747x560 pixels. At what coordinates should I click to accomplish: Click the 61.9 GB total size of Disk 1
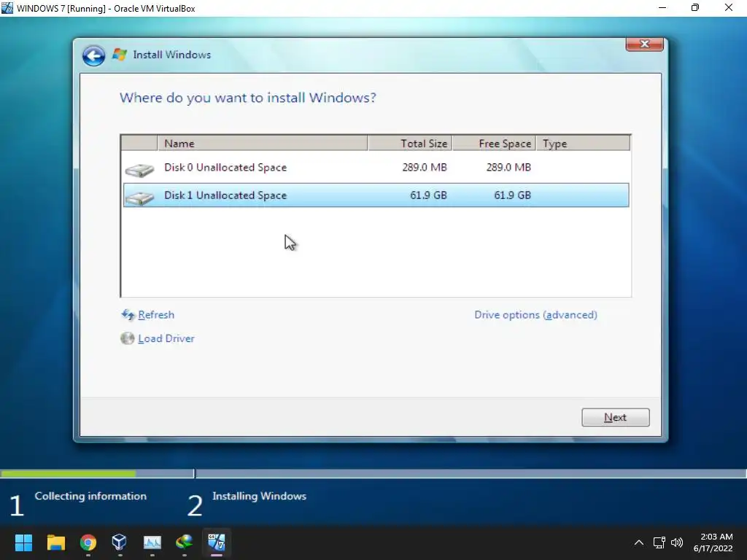click(x=428, y=195)
